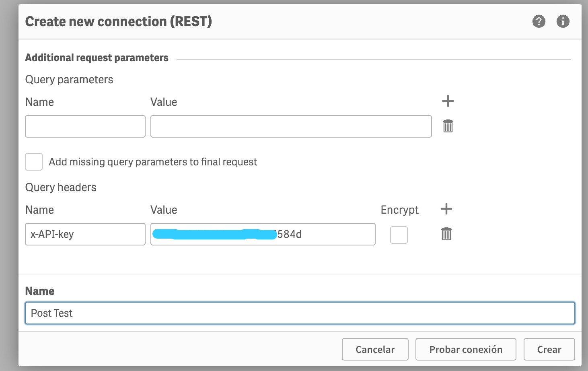The image size is (588, 371).
Task: Click the connection Name field containing Post Test
Action: coord(300,313)
